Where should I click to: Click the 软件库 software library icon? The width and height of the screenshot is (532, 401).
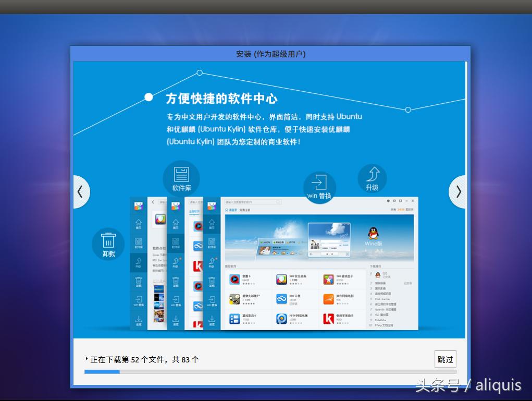point(181,177)
